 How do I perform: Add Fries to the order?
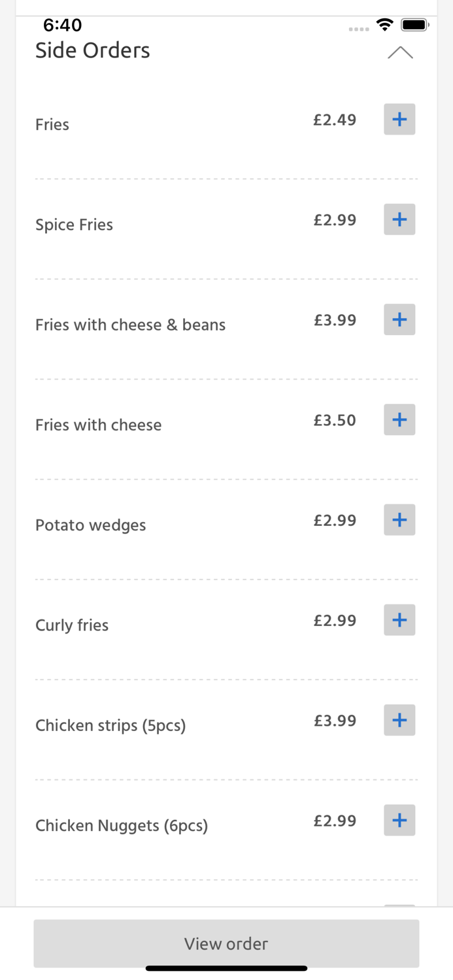(399, 119)
